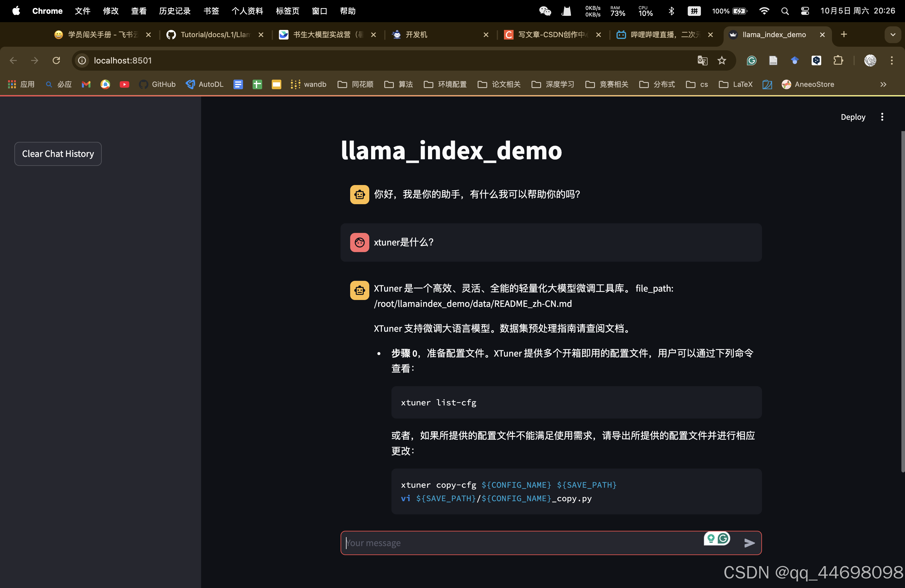Open the app's three-dot menu beside Deploy
Viewport: 905px width, 588px height.
(883, 117)
